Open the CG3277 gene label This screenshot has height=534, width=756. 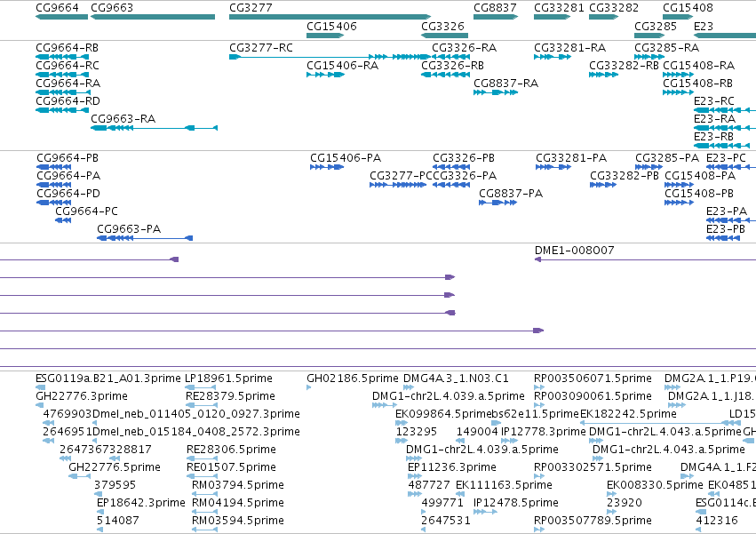(251, 8)
